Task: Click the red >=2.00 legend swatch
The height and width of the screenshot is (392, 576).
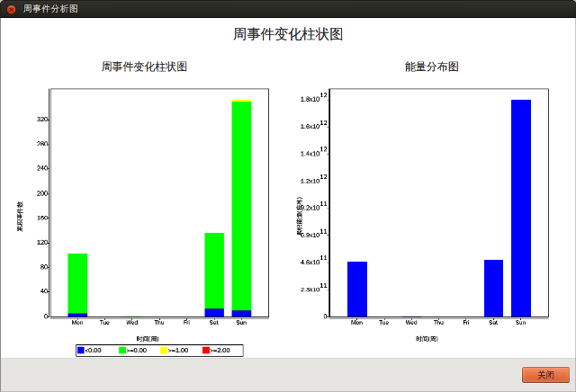Action: click(205, 350)
